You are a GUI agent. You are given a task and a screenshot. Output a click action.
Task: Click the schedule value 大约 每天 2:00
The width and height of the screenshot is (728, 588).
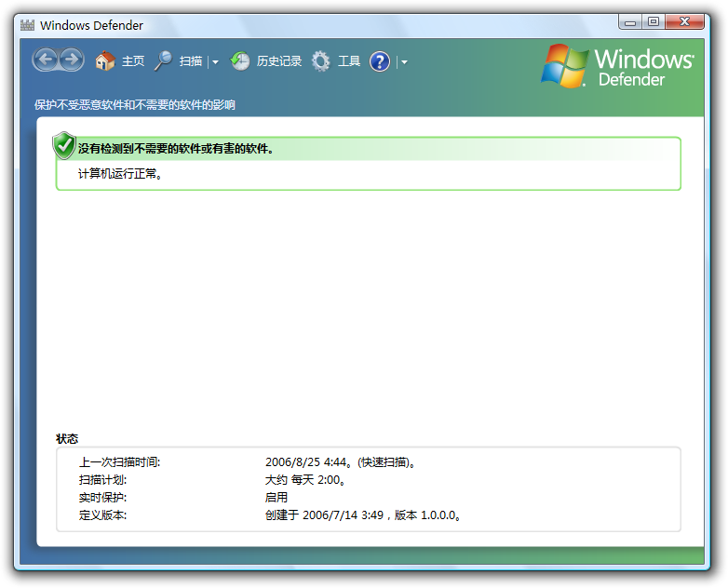[x=305, y=480]
